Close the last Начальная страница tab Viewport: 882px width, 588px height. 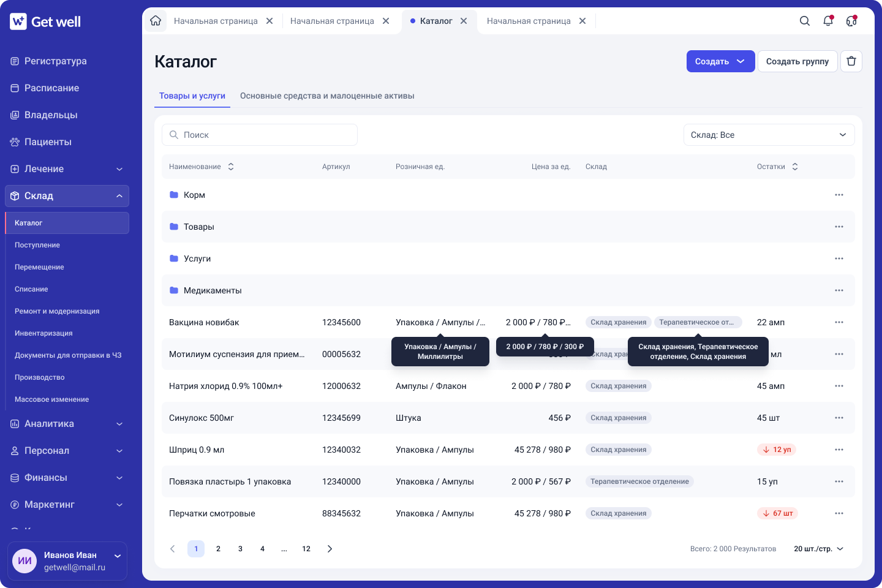click(x=582, y=21)
